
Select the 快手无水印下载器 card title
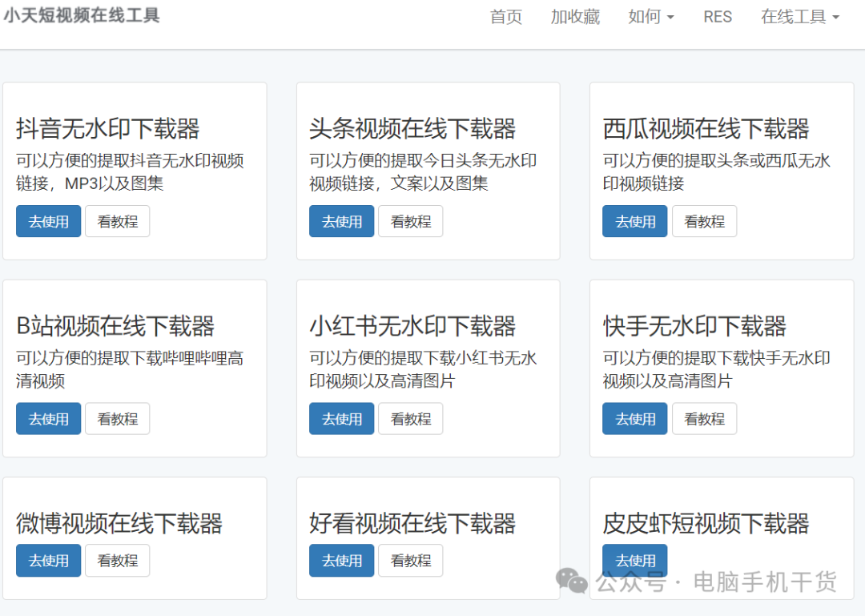pyautogui.click(x=694, y=326)
